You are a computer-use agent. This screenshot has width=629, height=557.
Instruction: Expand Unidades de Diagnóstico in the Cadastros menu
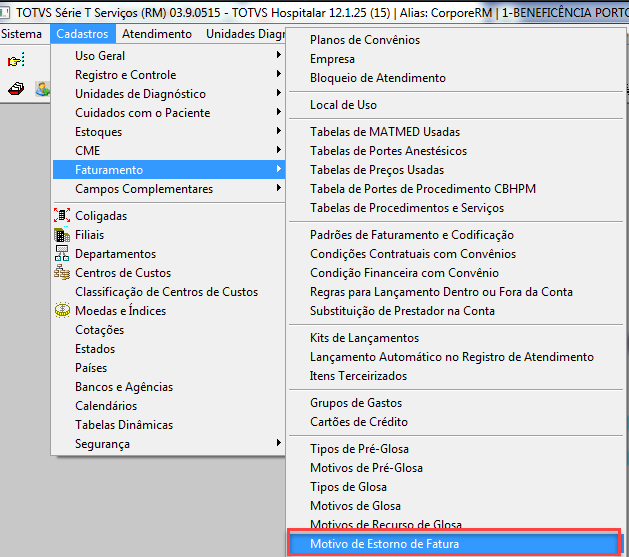[x=168, y=94]
